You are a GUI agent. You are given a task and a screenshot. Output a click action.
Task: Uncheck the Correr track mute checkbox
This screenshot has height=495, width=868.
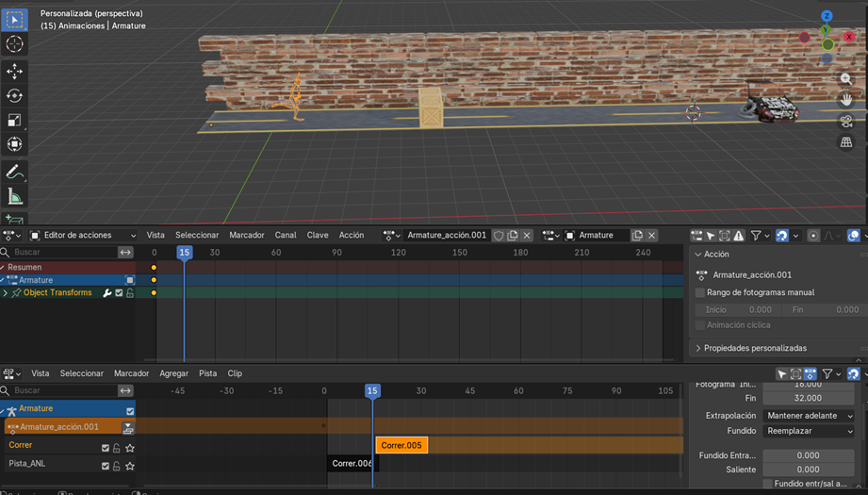pos(106,448)
